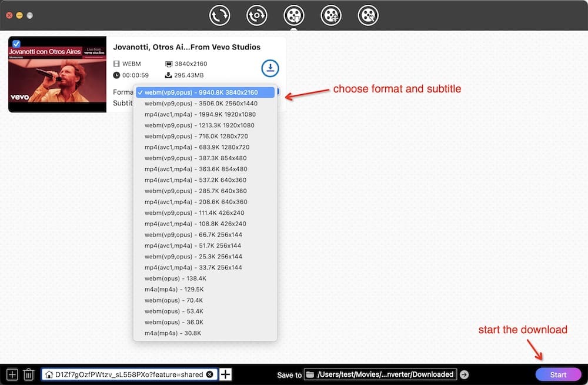
Task: Uncheck the Jovanotti video checkbox
Action: (16, 44)
